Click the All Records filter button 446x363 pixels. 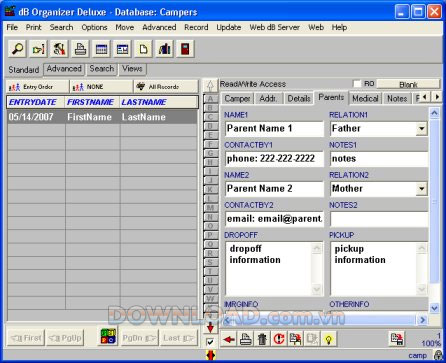(166, 87)
